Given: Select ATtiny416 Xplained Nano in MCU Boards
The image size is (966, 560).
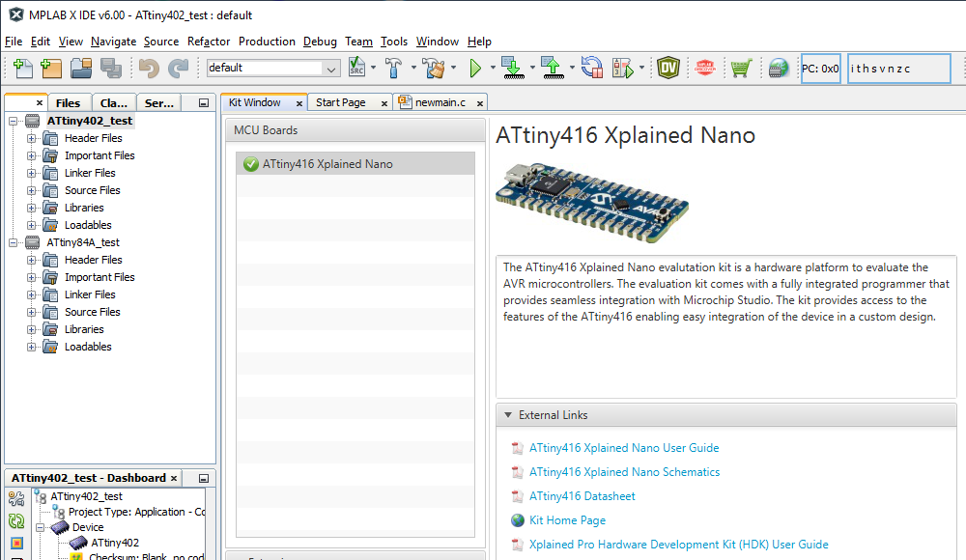Looking at the screenshot, I should (355, 164).
